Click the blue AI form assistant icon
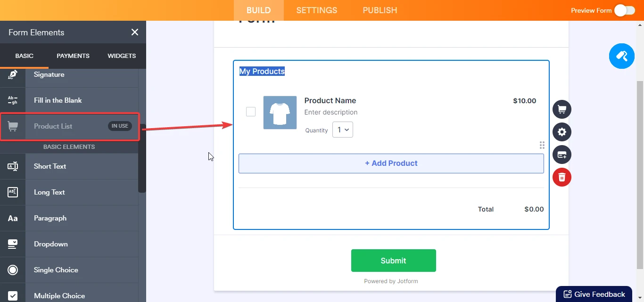Image resolution: width=644 pixels, height=302 pixels. click(x=621, y=56)
